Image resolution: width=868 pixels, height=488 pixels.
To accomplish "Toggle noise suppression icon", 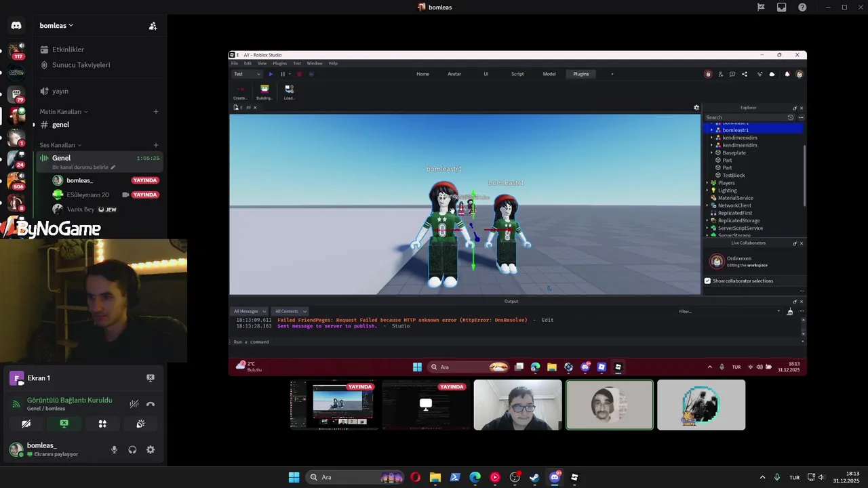I will pos(134,403).
